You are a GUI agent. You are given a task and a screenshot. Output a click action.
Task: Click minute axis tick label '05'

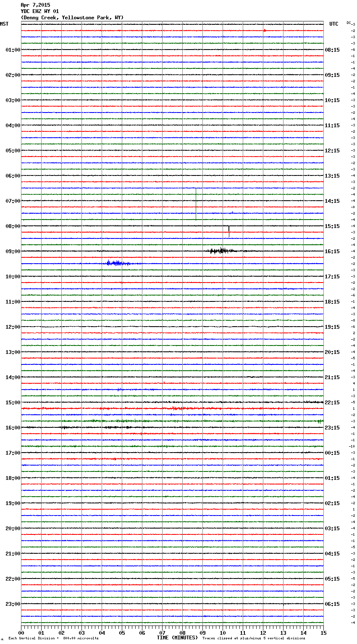tap(122, 633)
